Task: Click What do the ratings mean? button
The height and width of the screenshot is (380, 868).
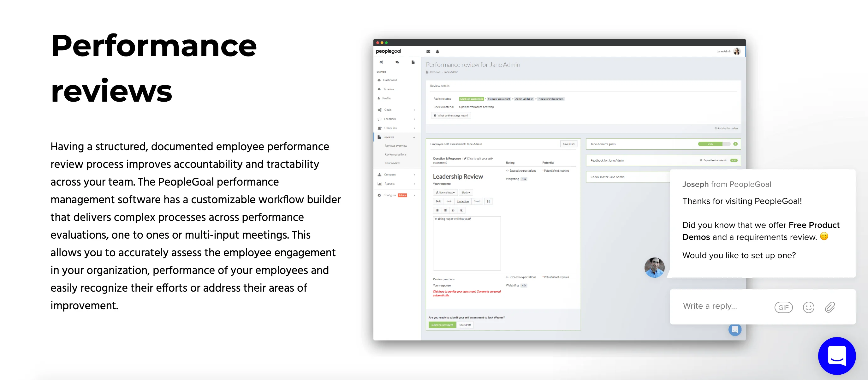Action: pyautogui.click(x=451, y=116)
